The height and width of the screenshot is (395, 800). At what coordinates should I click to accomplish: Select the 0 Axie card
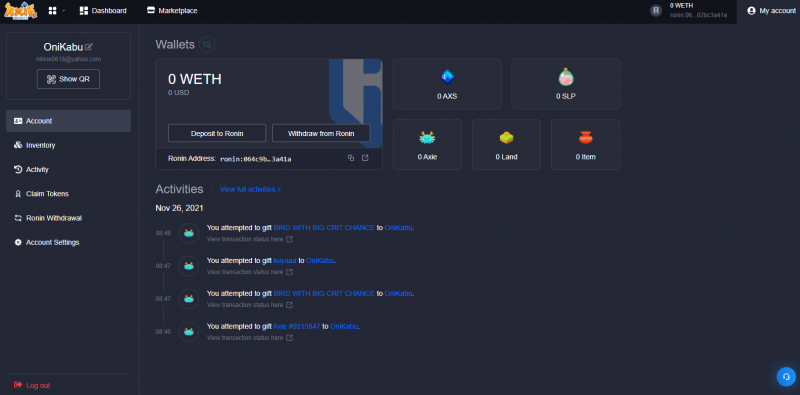tap(427, 144)
